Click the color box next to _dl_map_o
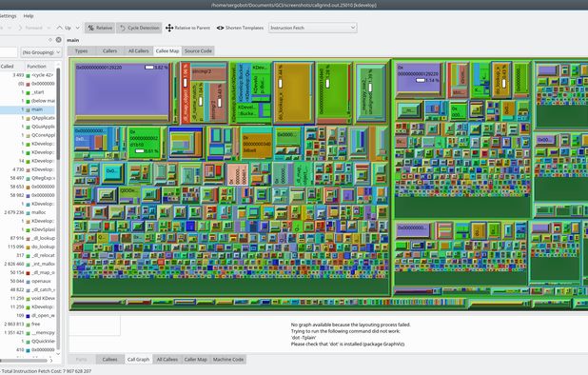This screenshot has height=375, width=588. pyautogui.click(x=28, y=272)
